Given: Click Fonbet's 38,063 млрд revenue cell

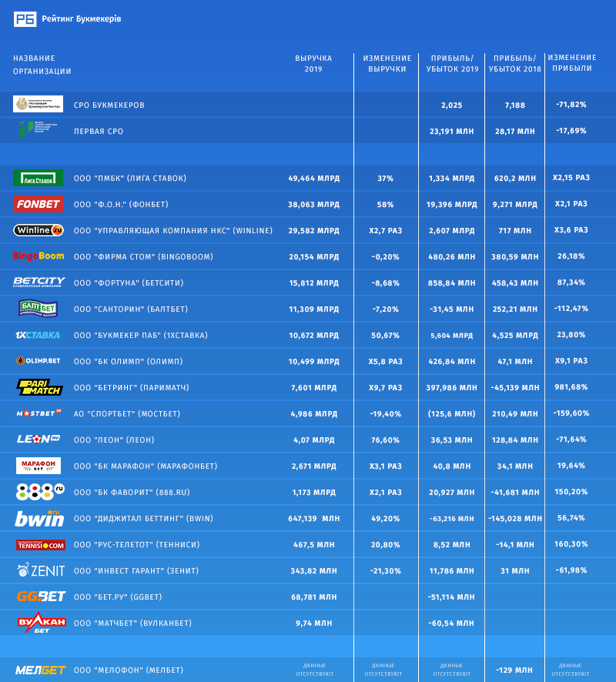Looking at the screenshot, I should click(313, 205).
